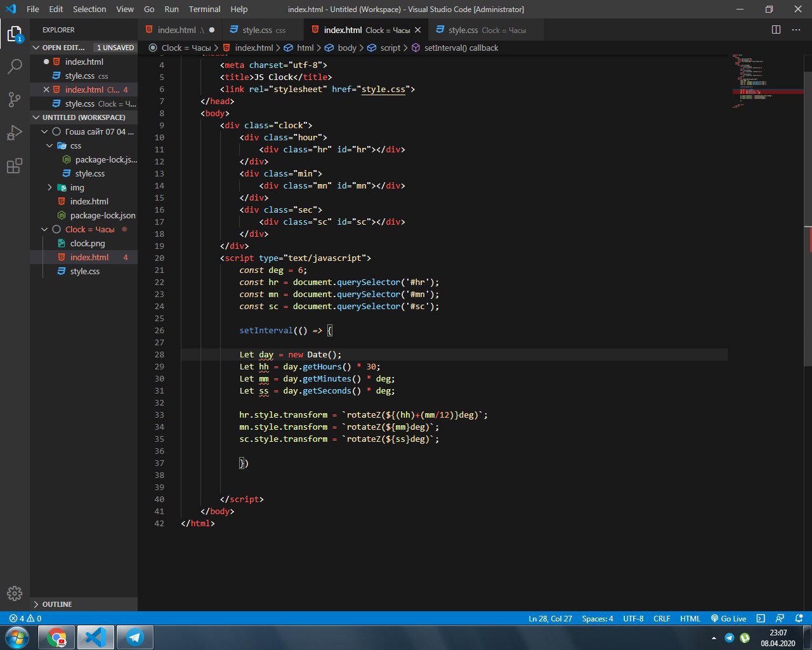Open Google Chrome from taskbar

[x=56, y=637]
